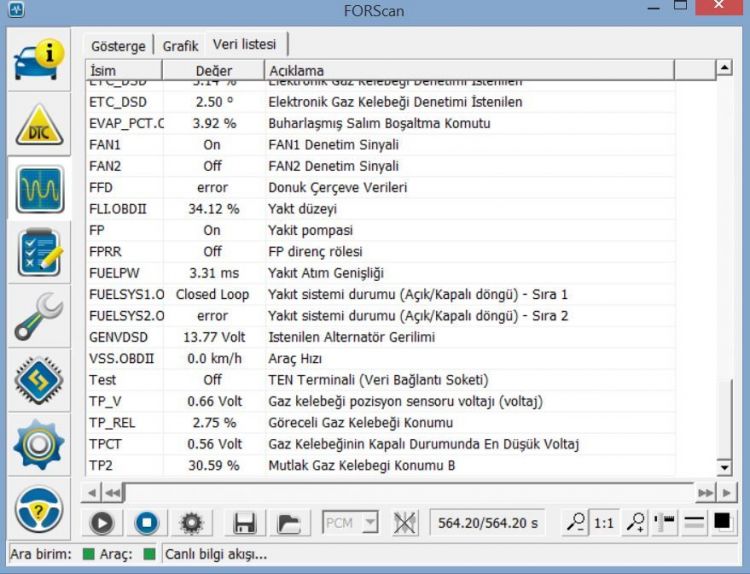Click the Araç green status indicator
750x574 pixels.
150,554
